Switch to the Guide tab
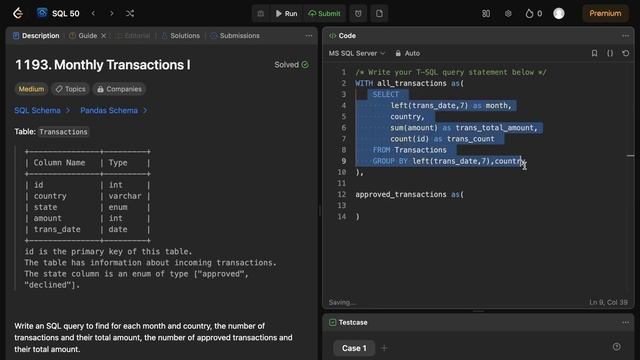This screenshot has width=640, height=360. click(x=83, y=36)
